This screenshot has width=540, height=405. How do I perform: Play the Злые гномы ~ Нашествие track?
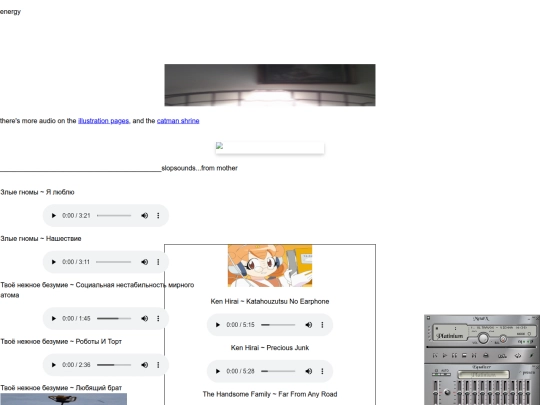click(x=53, y=262)
